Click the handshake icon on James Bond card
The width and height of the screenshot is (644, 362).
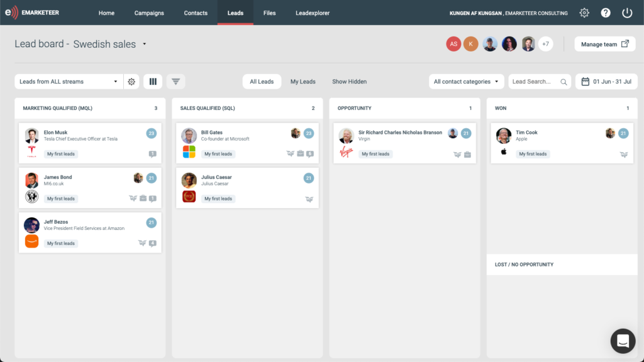click(133, 198)
